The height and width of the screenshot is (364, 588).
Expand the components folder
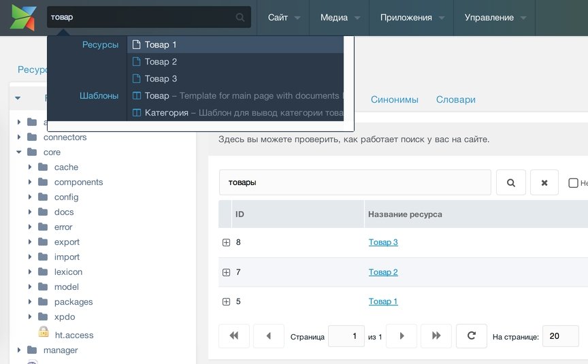tap(30, 182)
